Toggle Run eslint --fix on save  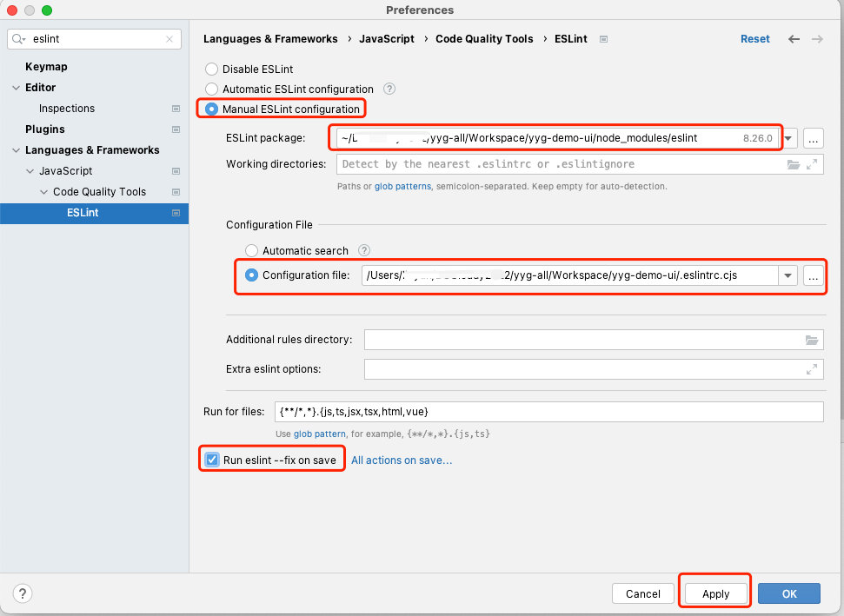(x=212, y=460)
